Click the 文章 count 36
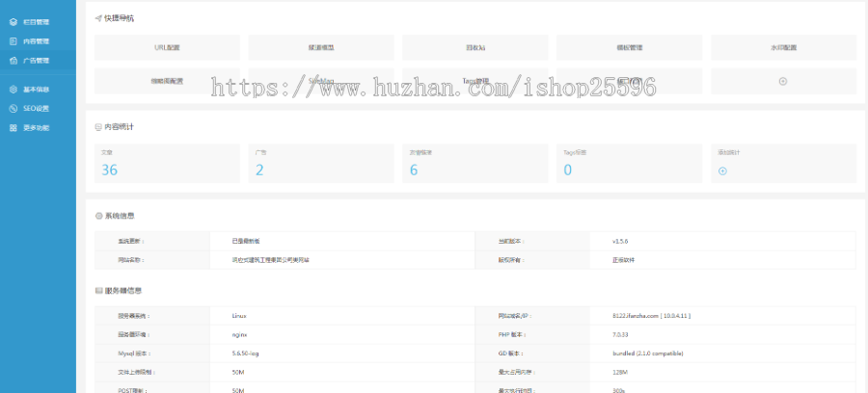This screenshot has width=868, height=393. pyautogui.click(x=110, y=170)
